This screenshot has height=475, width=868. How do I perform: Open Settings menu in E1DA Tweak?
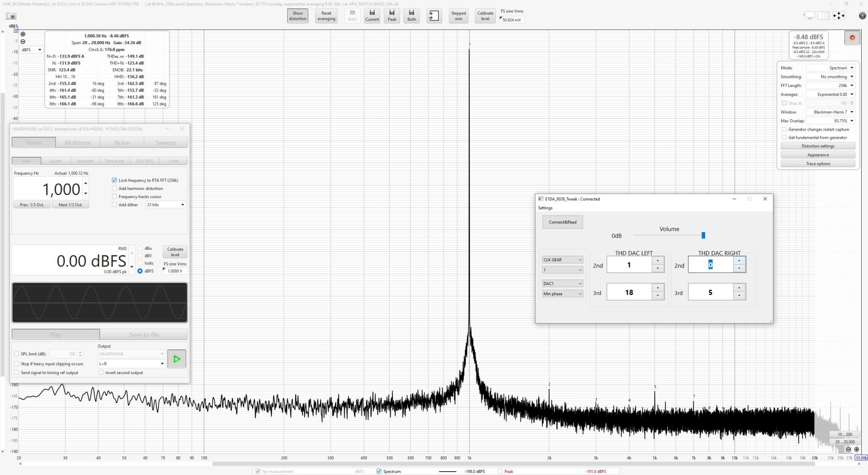[x=545, y=208]
